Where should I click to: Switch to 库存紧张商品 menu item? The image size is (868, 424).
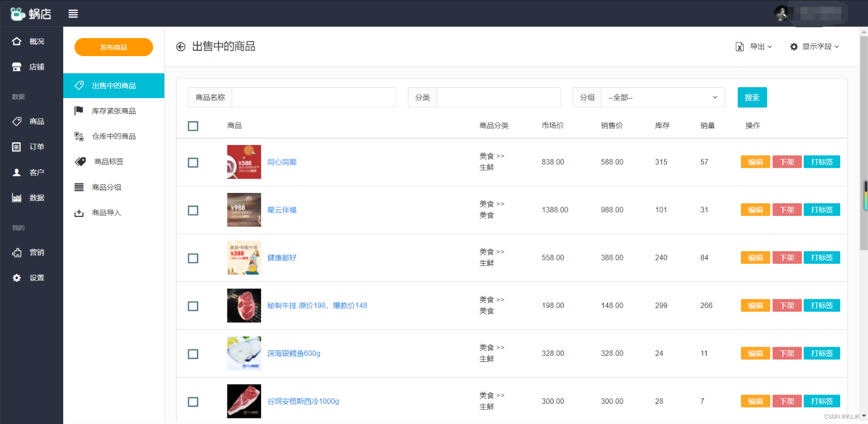coord(113,111)
